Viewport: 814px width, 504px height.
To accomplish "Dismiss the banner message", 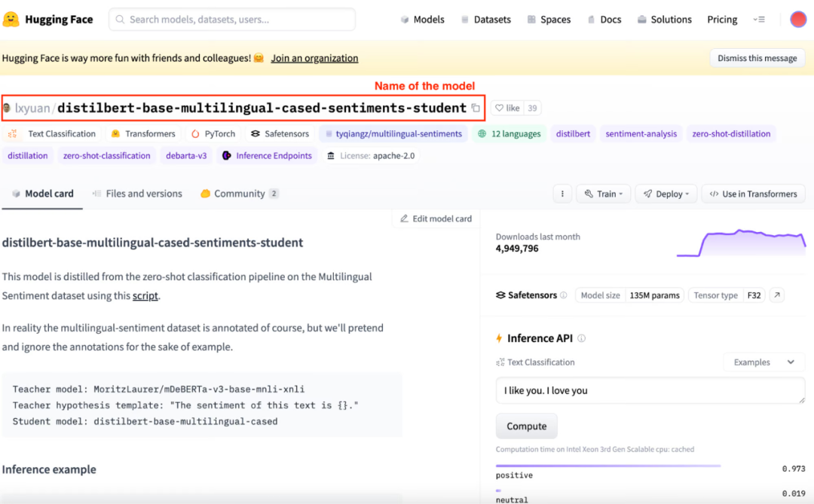I will click(757, 58).
